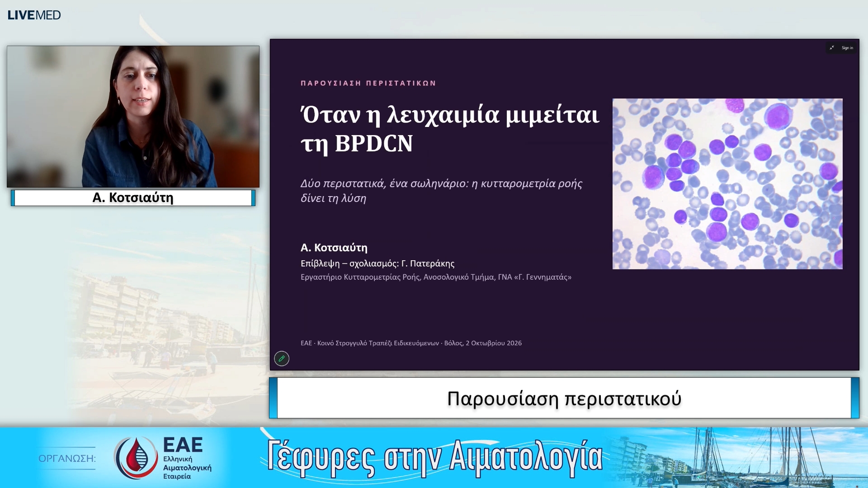Click the line Επίβλεψη – σχολιασμός: Γ. Πατεράκης
This screenshot has height=488, width=868.
377,263
